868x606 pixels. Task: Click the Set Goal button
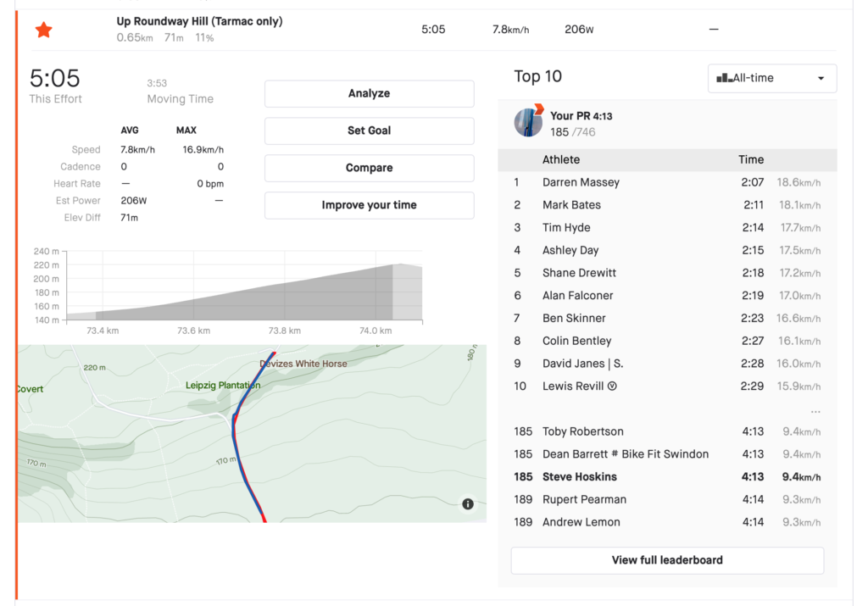(x=370, y=131)
